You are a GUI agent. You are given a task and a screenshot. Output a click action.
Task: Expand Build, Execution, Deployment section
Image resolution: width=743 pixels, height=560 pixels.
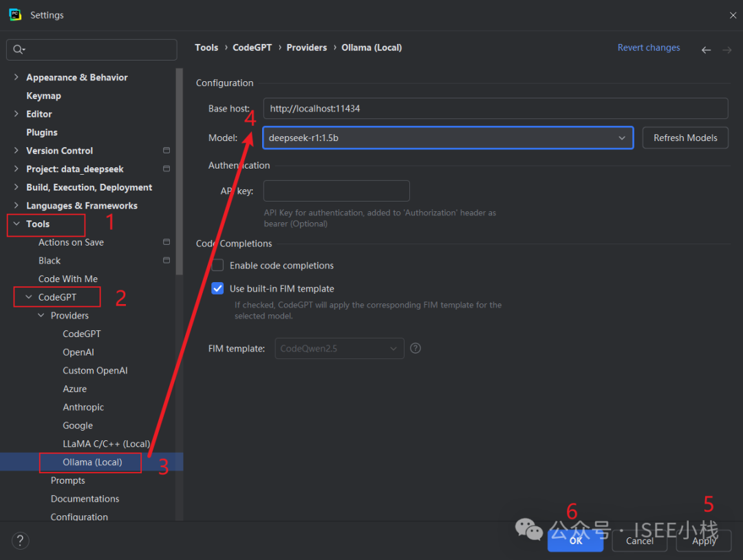16,187
